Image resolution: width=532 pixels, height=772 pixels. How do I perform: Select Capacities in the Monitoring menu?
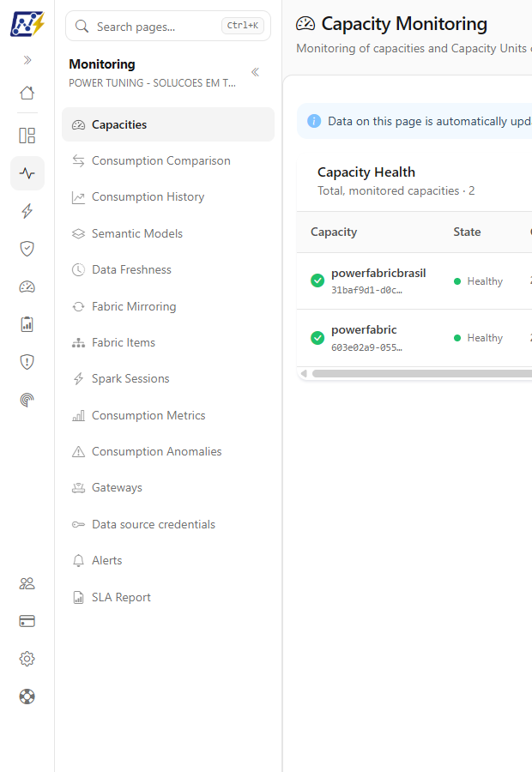pyautogui.click(x=168, y=124)
